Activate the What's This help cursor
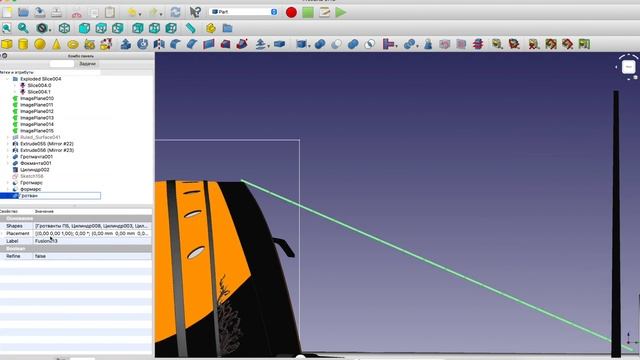This screenshot has height=360, width=640. click(195, 12)
